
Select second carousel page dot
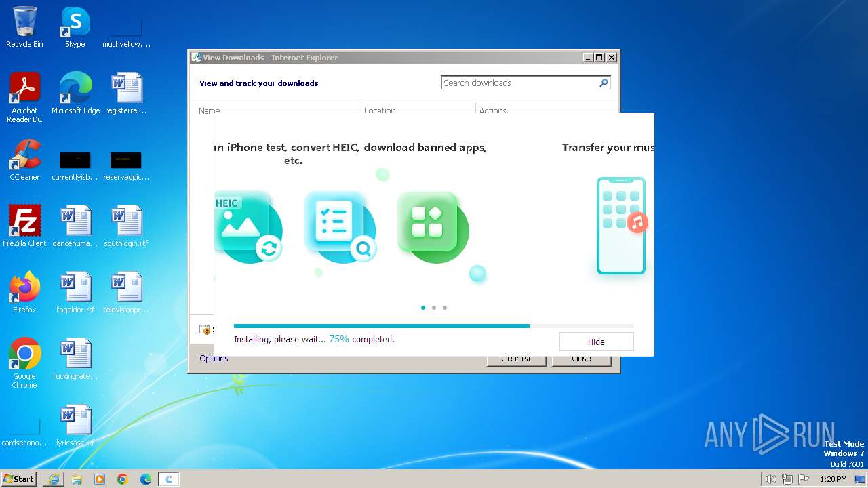(x=434, y=308)
